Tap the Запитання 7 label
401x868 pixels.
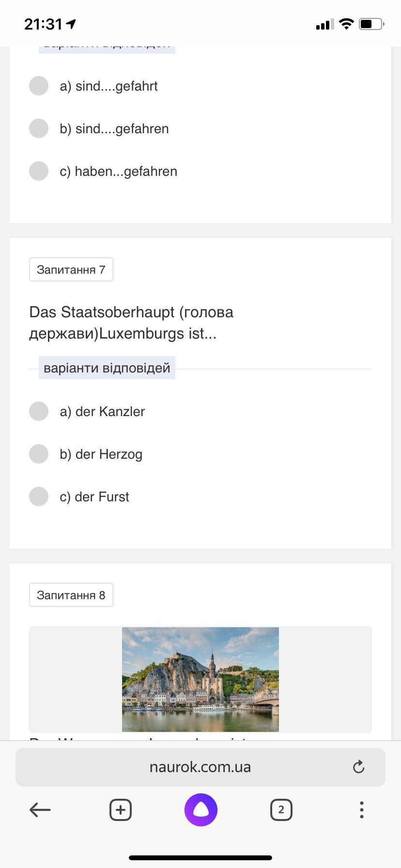[x=71, y=269]
